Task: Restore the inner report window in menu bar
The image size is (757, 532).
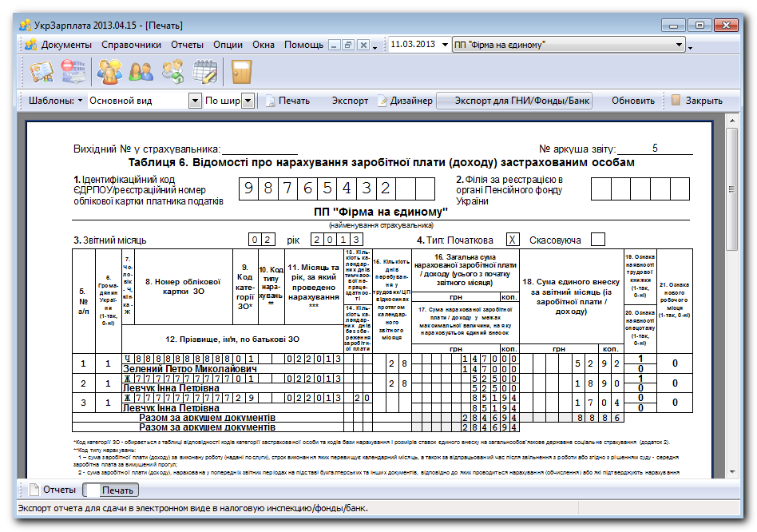Action: pos(348,45)
